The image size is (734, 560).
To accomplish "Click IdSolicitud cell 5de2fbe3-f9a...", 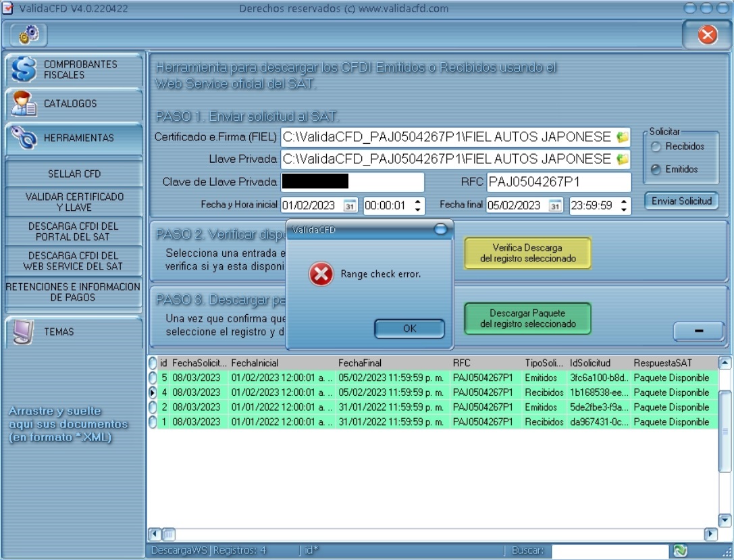I will pyautogui.click(x=600, y=407).
